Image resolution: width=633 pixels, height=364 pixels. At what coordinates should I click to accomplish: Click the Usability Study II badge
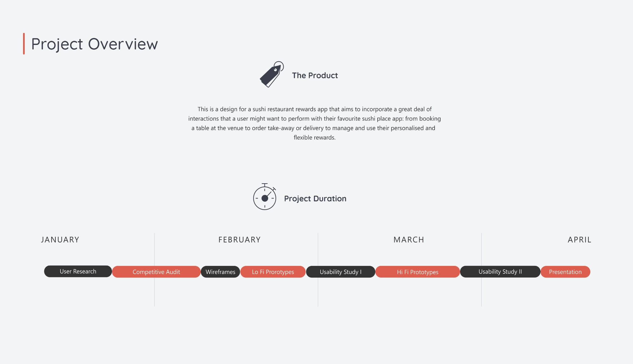[x=499, y=271]
